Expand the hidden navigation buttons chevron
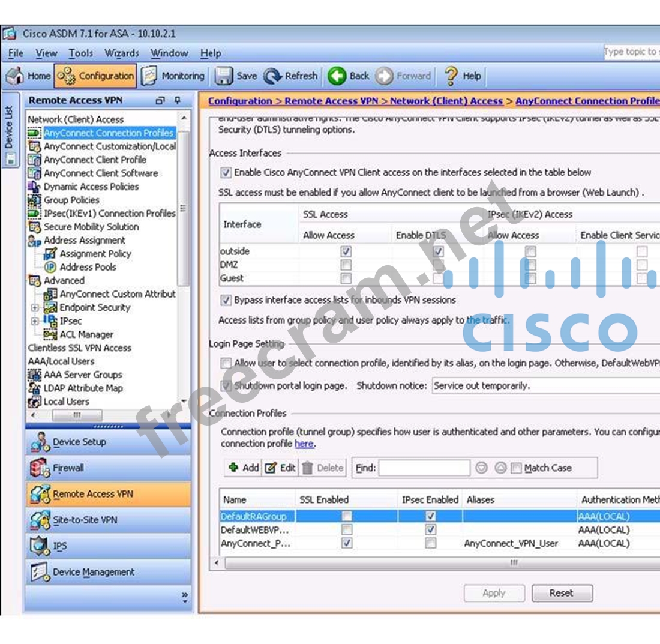The height and width of the screenshot is (644, 660). point(184,597)
